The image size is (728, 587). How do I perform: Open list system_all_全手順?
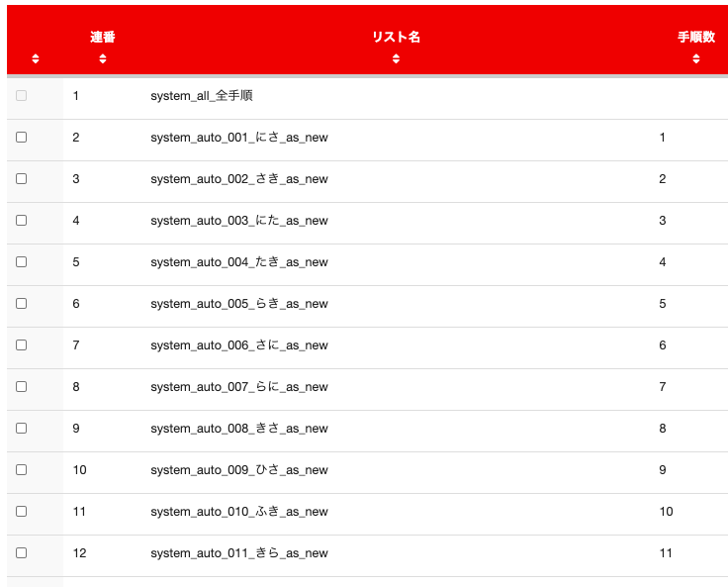coord(202,96)
